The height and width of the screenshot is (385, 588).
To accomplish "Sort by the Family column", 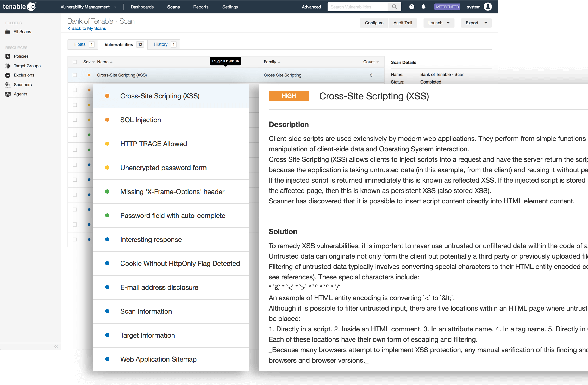I will click(x=272, y=62).
